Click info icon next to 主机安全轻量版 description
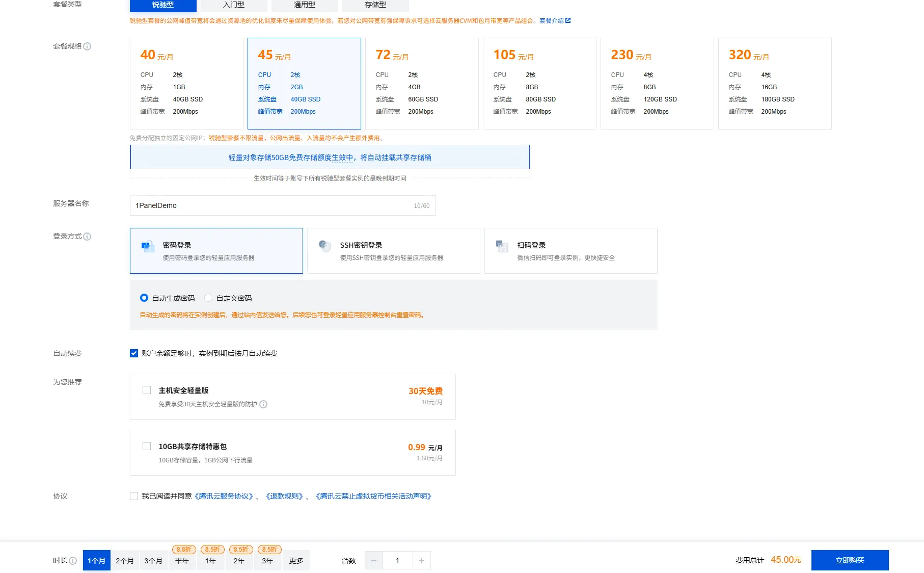The width and height of the screenshot is (924, 573). (x=263, y=404)
